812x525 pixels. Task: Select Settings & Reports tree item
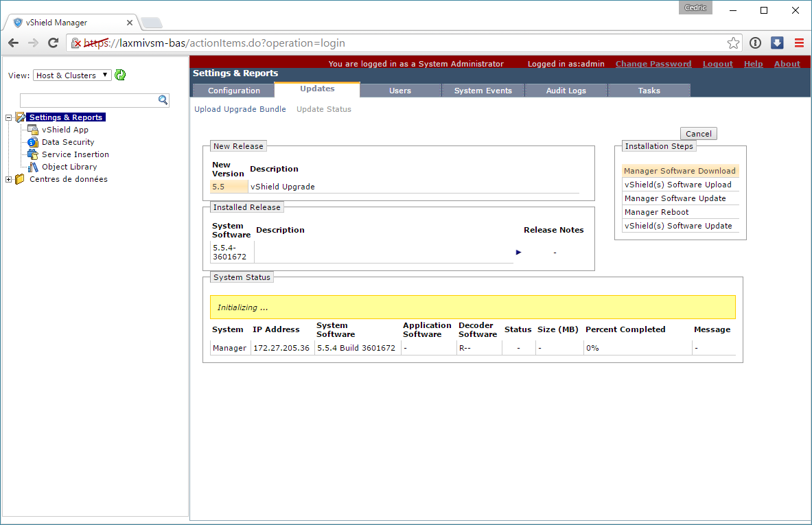pos(66,117)
